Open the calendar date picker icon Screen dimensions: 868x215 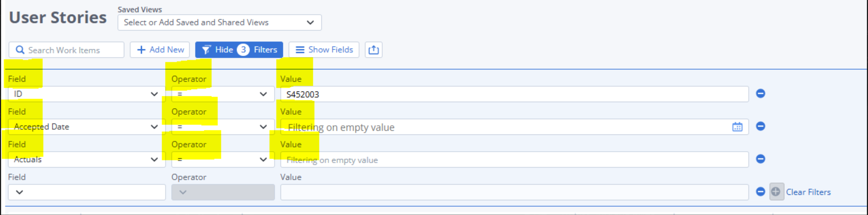pos(737,127)
